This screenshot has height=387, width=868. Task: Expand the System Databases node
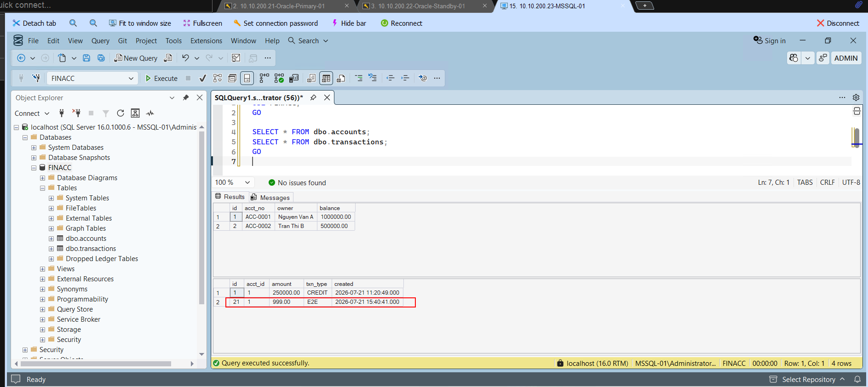point(34,148)
